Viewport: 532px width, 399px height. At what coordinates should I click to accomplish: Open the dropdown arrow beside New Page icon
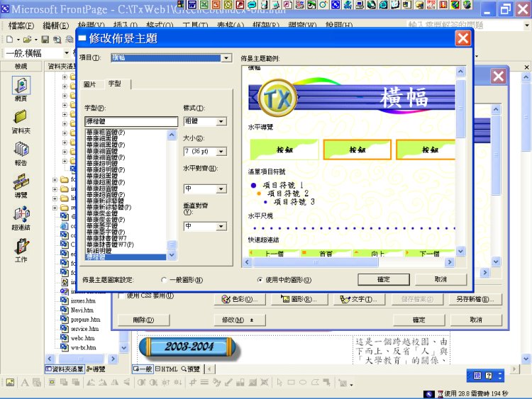[x=18, y=40]
